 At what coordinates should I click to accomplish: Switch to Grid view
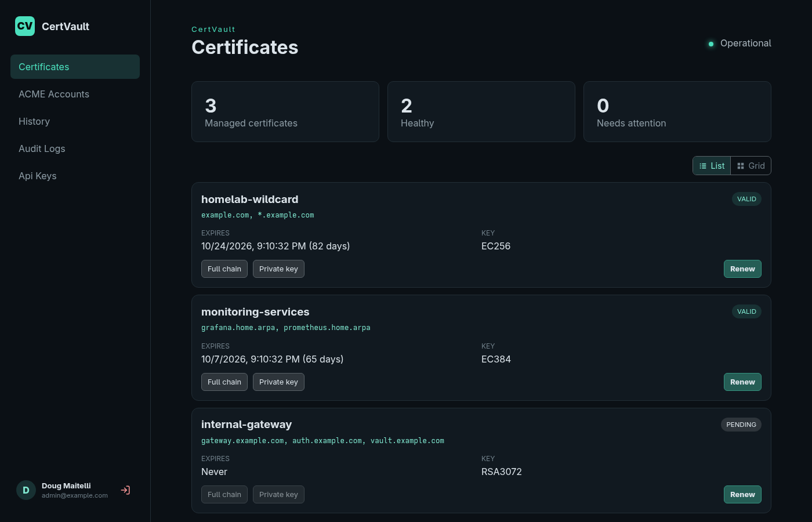751,166
